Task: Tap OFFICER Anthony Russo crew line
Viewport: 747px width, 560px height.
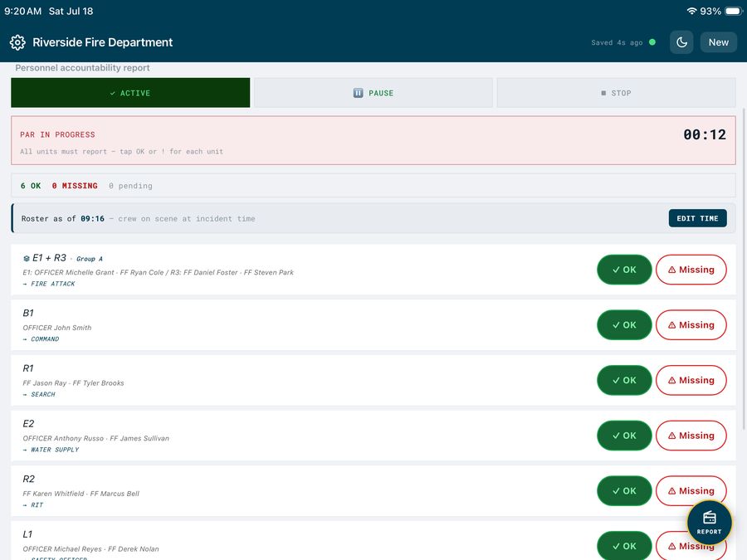Action: point(95,438)
